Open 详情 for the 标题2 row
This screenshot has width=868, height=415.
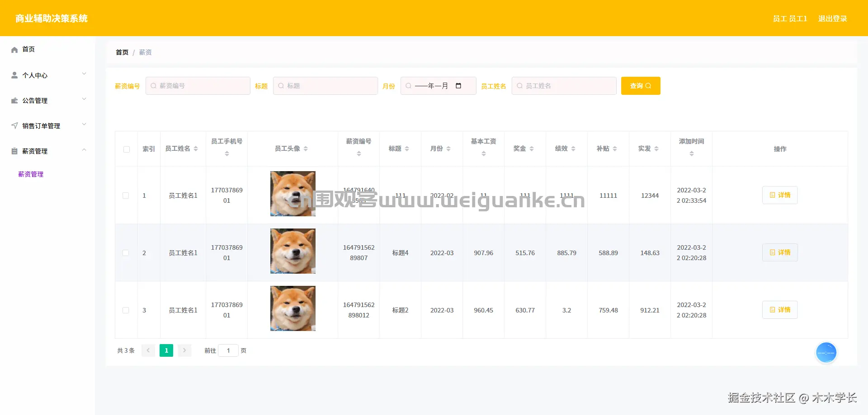click(x=780, y=310)
